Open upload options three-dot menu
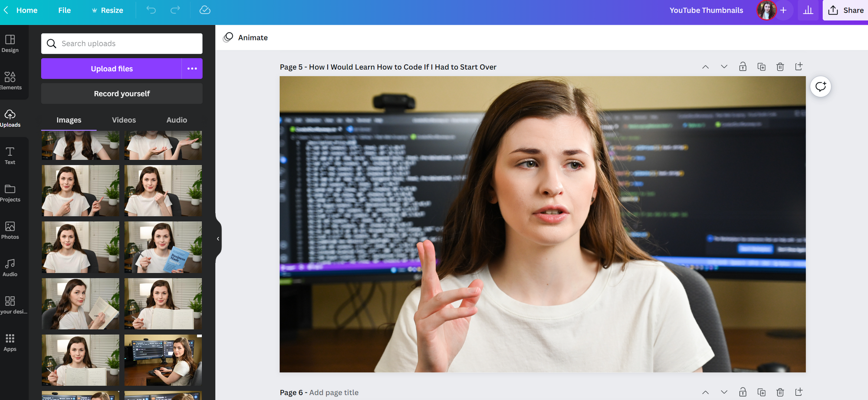 point(192,69)
